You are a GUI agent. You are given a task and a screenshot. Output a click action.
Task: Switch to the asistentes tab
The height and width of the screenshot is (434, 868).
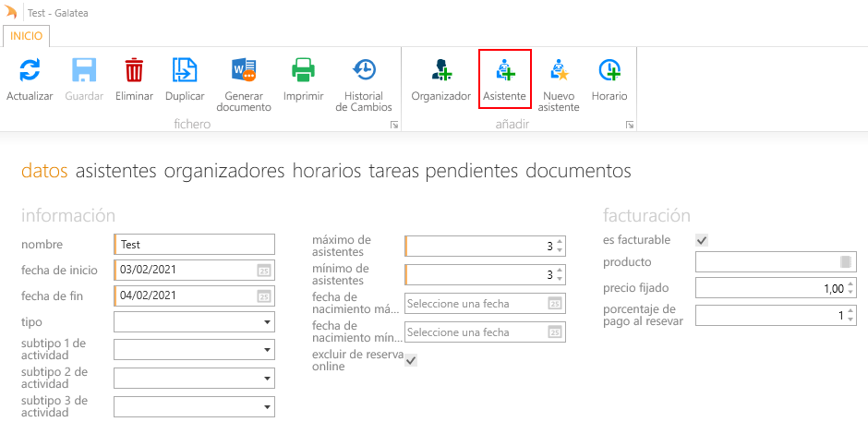point(116,171)
